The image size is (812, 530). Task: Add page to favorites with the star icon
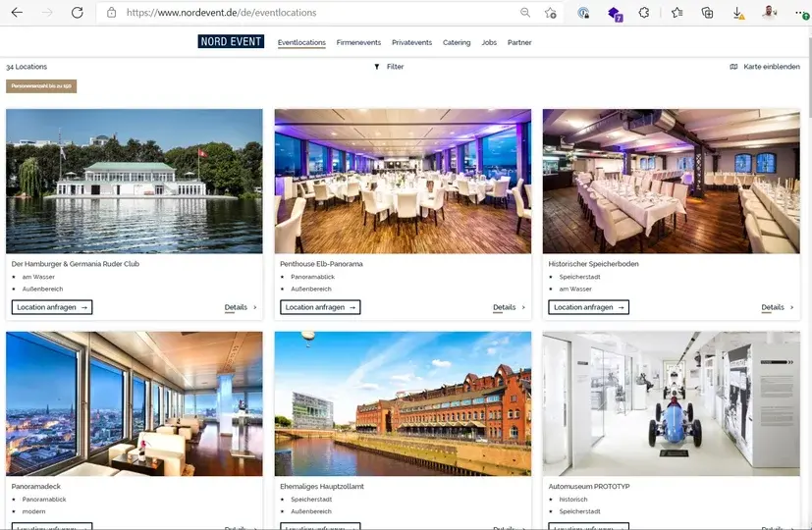click(x=550, y=13)
